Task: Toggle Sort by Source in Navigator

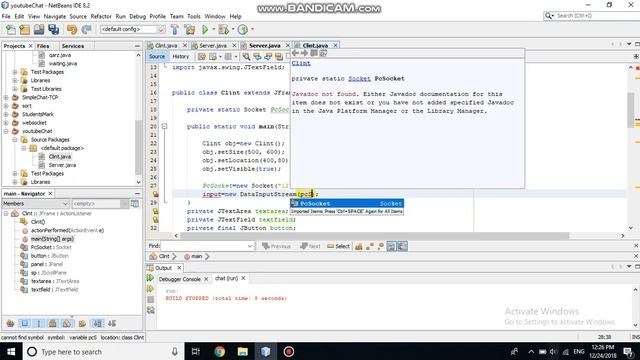Action: point(112,324)
